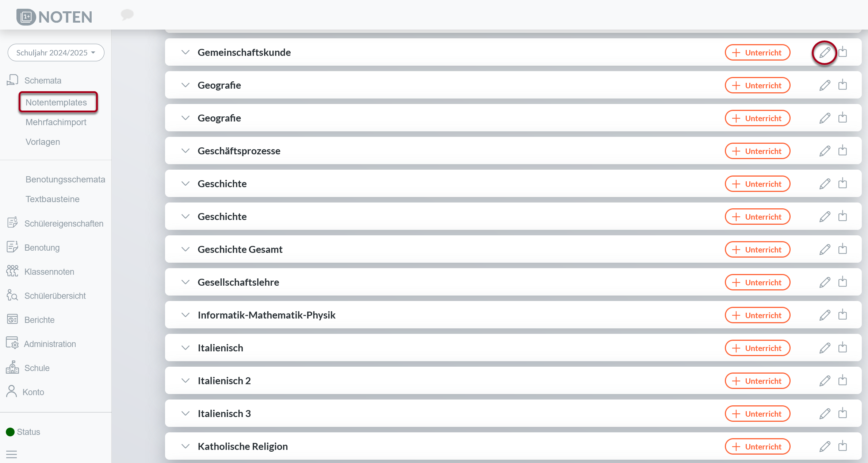Go to Klassennoten section
The width and height of the screenshot is (868, 463).
click(49, 272)
